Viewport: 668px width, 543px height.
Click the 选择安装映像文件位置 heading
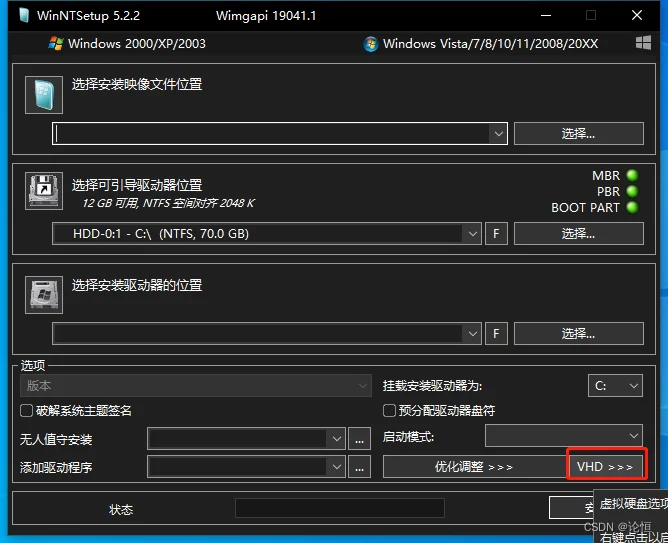pyautogui.click(x=137, y=84)
